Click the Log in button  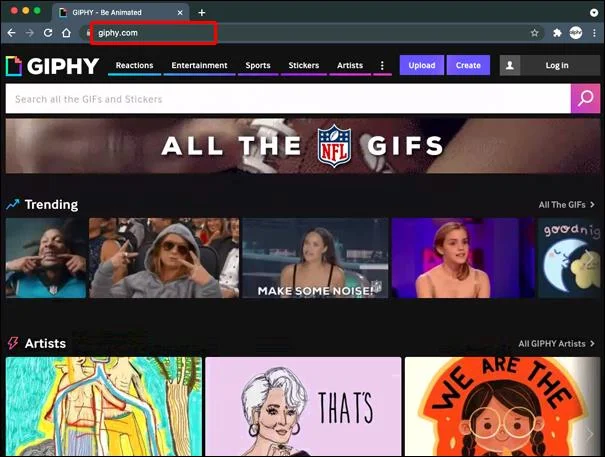557,65
